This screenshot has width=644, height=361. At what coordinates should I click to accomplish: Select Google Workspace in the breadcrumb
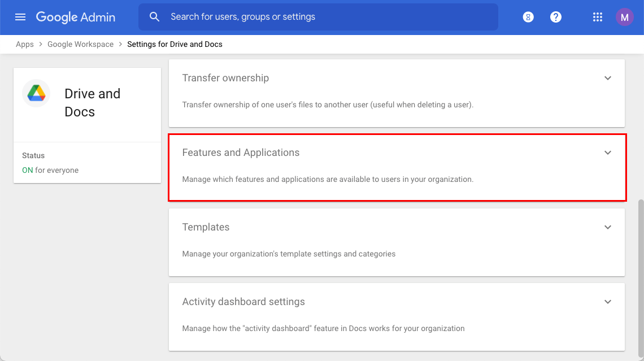tap(80, 44)
